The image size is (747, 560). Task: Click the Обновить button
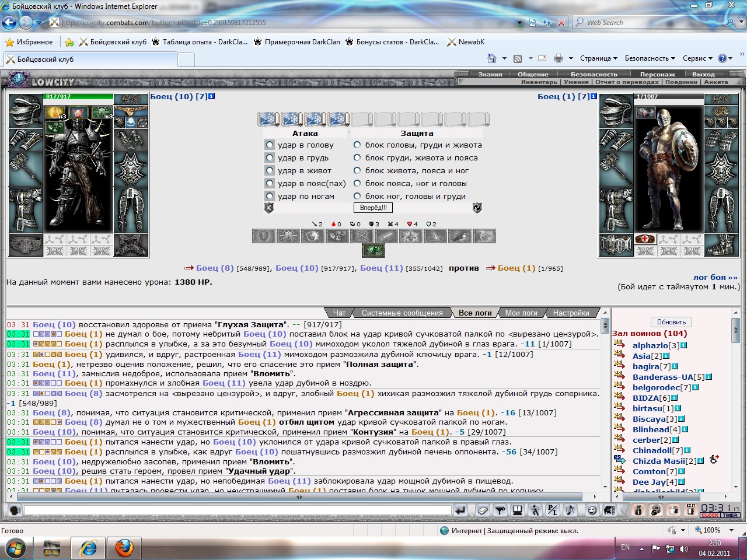click(671, 322)
